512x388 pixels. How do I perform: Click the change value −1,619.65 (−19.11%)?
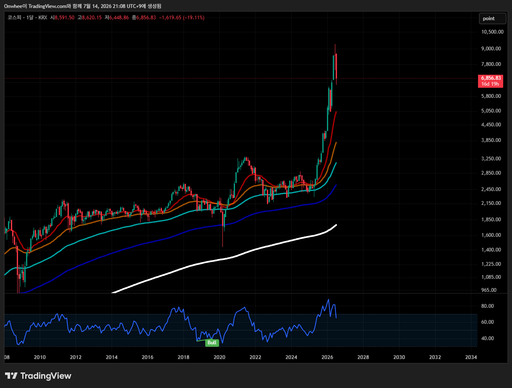tap(182, 17)
